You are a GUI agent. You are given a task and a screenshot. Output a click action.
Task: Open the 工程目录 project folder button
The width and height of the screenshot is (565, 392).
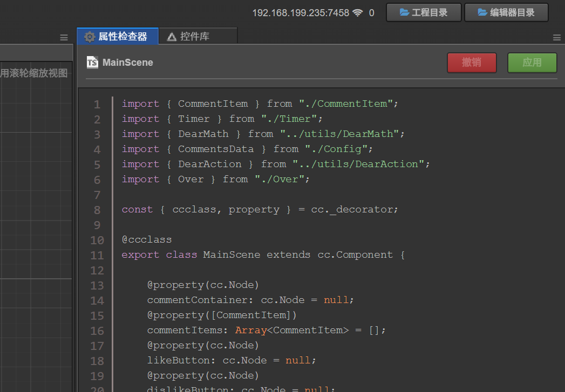coord(424,12)
